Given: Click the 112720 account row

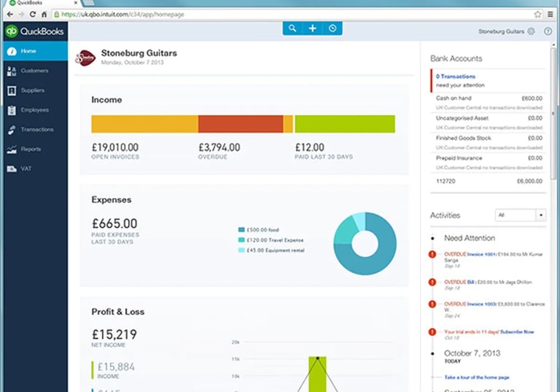Looking at the screenshot, I should coord(489,181).
